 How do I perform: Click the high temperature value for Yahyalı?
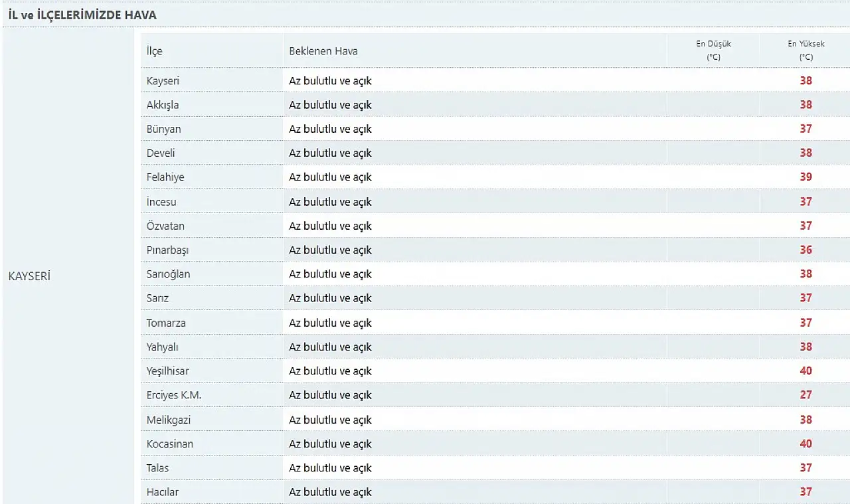806,346
